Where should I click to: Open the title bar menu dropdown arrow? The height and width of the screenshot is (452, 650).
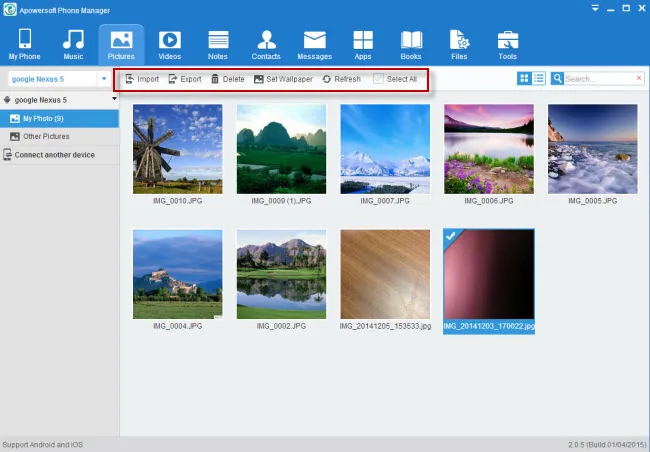pyautogui.click(x=595, y=8)
